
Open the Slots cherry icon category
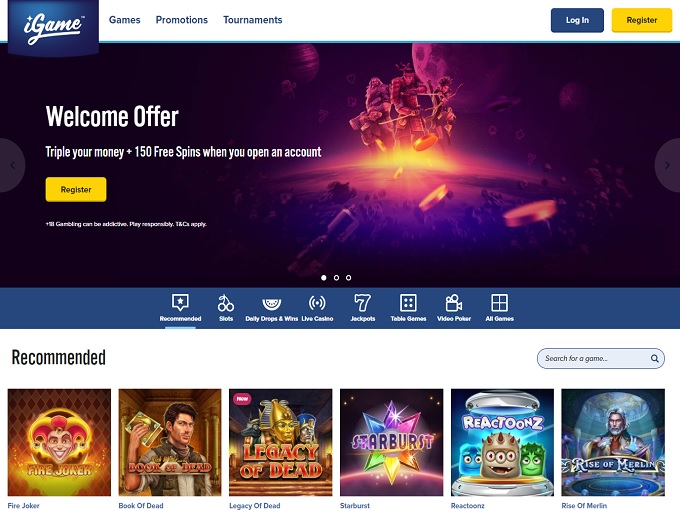(226, 303)
